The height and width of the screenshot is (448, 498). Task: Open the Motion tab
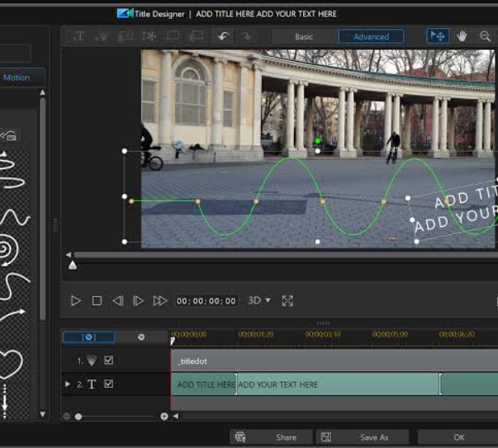point(21,78)
